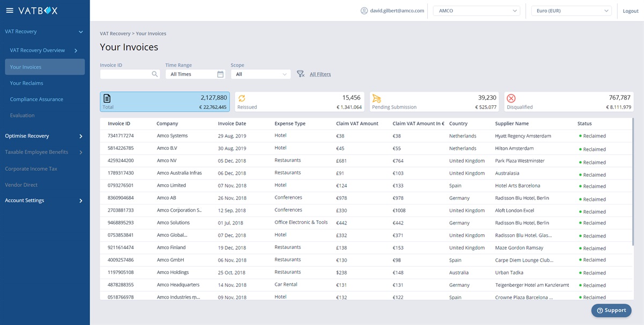
Task: Sort by Expense Type column header
Action: pos(290,124)
